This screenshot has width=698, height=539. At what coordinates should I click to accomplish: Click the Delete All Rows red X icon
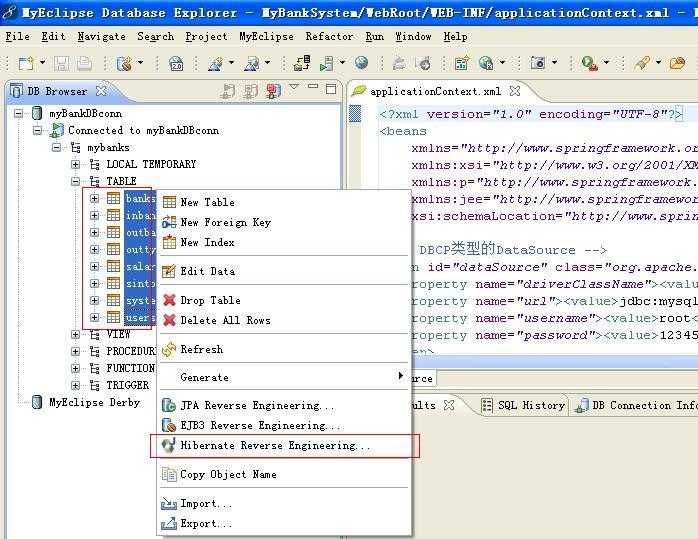point(169,320)
